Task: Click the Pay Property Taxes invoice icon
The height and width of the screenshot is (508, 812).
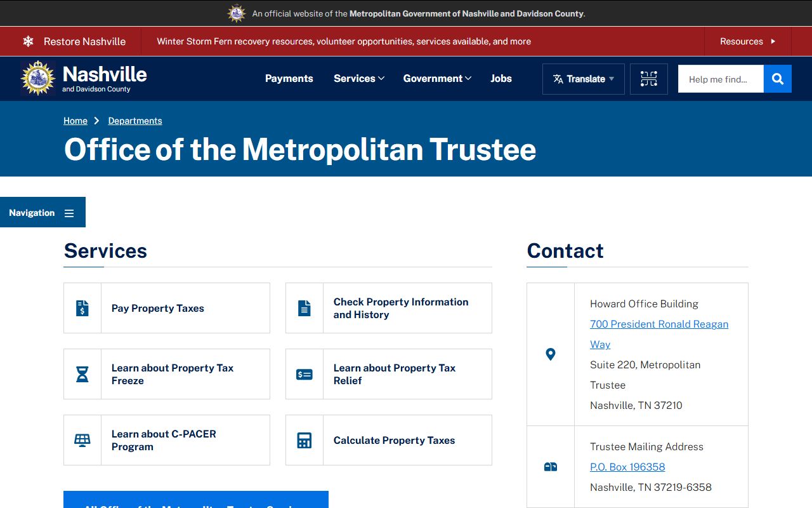Action: (x=82, y=308)
